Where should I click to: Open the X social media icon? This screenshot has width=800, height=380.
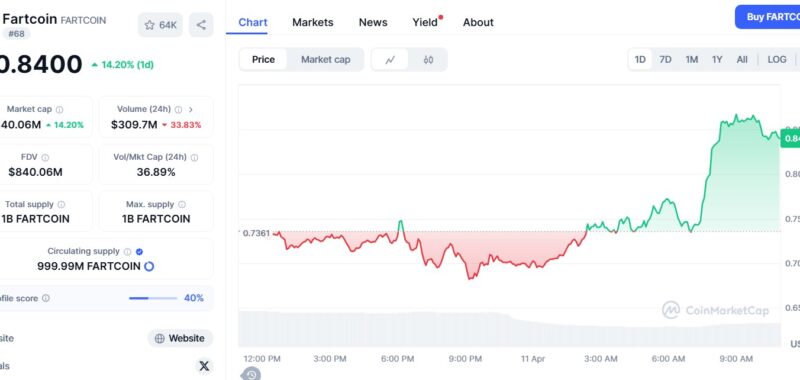(x=204, y=366)
